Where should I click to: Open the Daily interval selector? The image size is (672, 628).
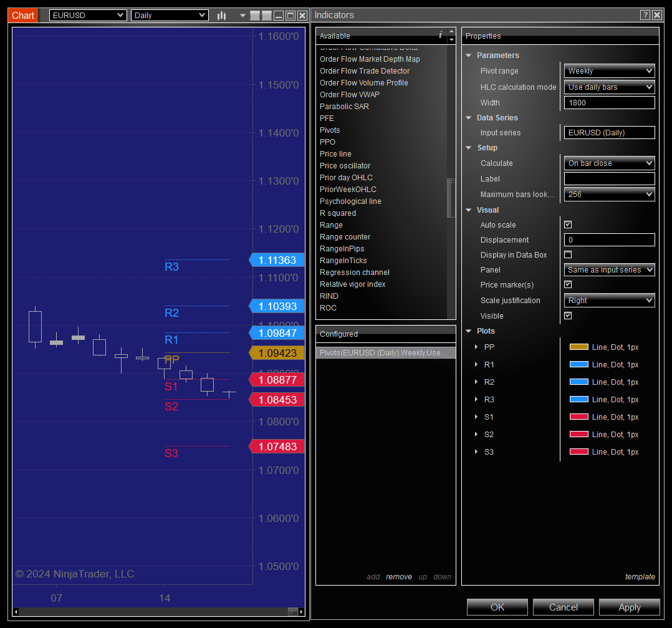170,16
